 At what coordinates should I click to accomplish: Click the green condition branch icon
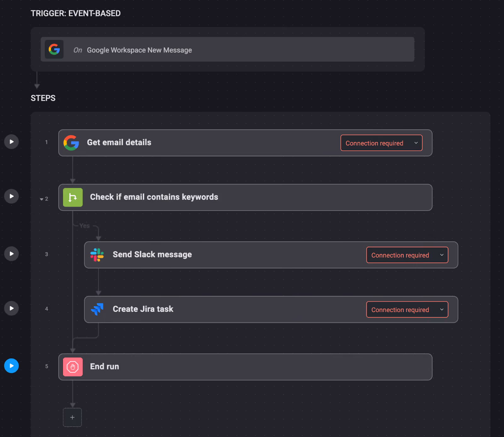click(x=73, y=197)
